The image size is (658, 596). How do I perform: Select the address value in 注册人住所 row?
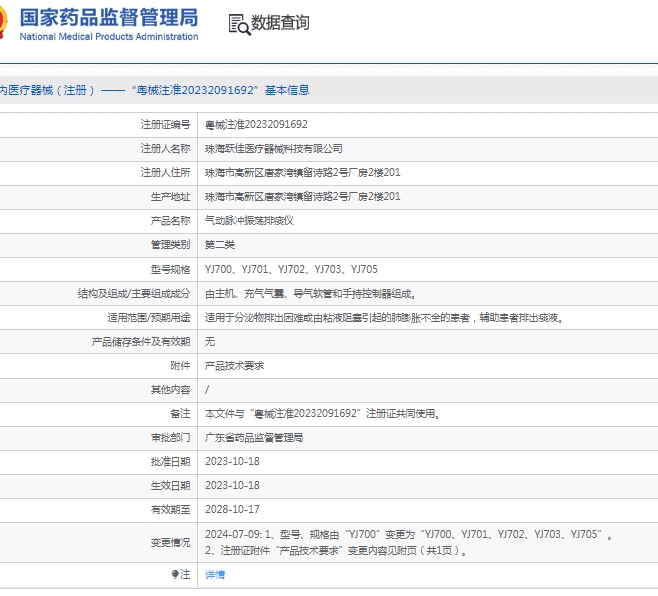coord(303,172)
